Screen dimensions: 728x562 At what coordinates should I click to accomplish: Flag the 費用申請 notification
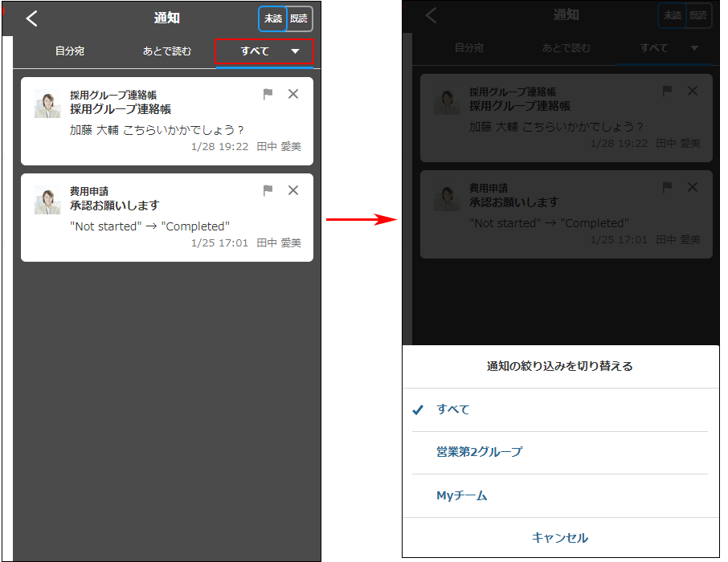[268, 190]
